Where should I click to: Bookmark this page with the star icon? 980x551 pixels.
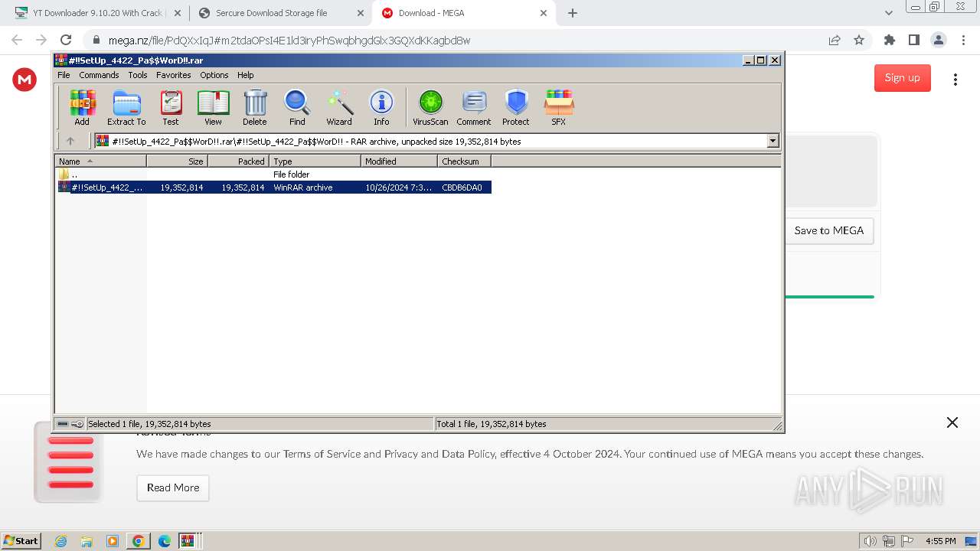[x=859, y=40]
